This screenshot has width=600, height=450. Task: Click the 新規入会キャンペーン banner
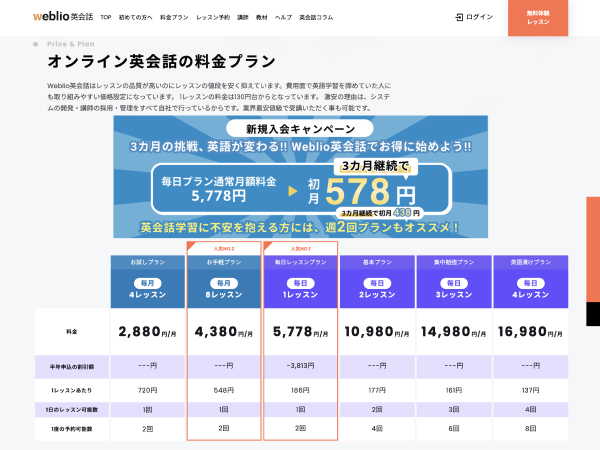click(x=300, y=176)
